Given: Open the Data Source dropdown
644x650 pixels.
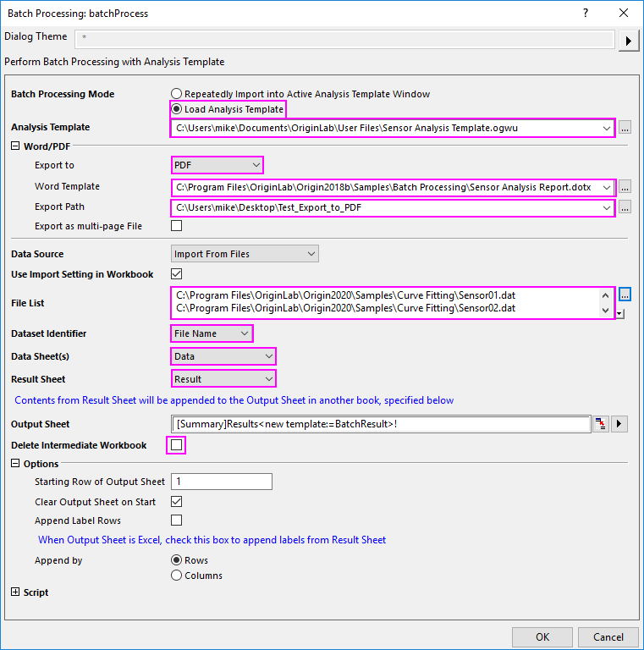Looking at the screenshot, I should [245, 254].
